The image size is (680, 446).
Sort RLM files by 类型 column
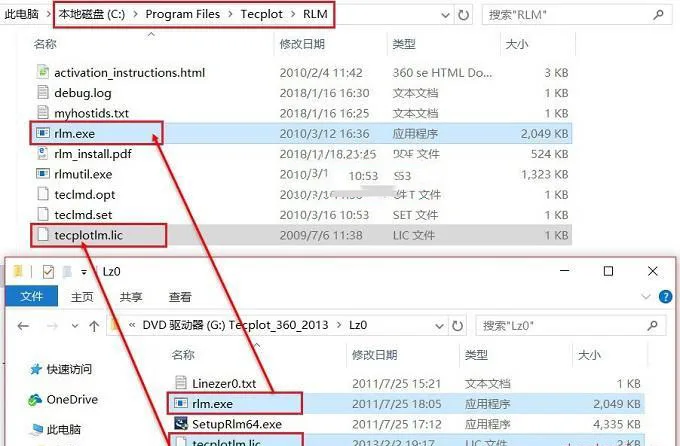pyautogui.click(x=404, y=44)
